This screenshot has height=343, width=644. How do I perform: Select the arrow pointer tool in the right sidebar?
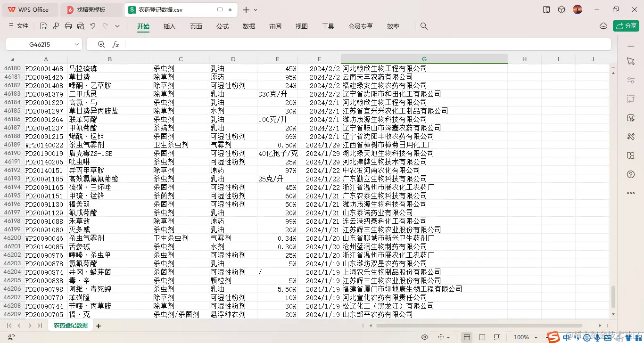click(631, 61)
